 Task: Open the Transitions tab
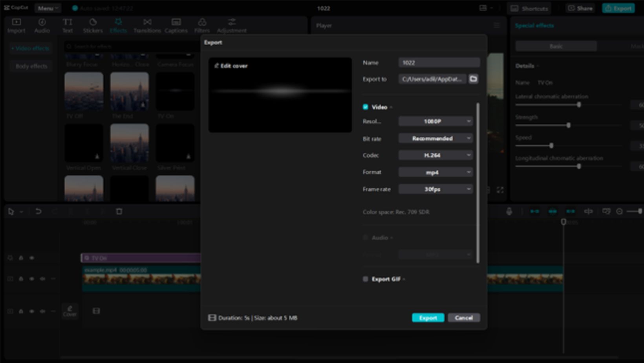click(147, 26)
